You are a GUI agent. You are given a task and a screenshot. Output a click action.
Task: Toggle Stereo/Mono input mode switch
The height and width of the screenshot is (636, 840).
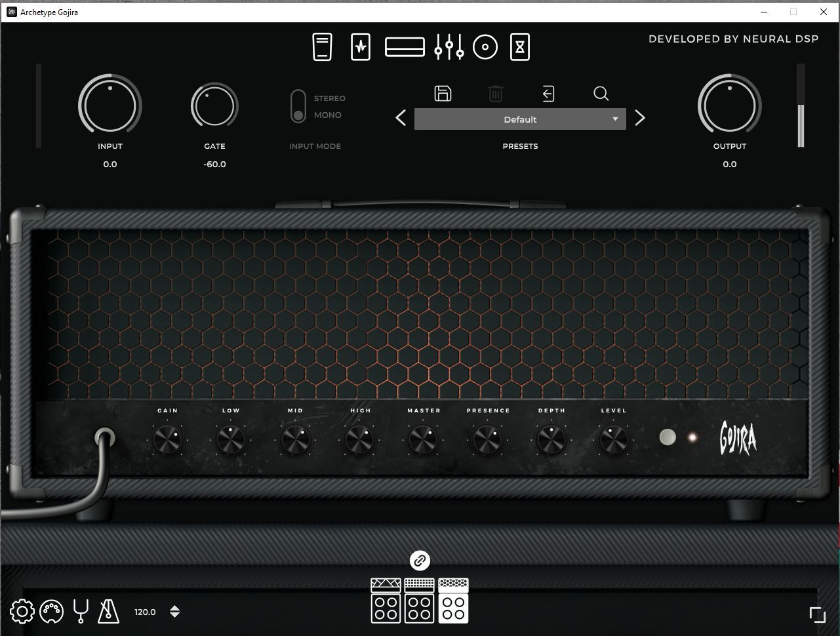pyautogui.click(x=298, y=106)
